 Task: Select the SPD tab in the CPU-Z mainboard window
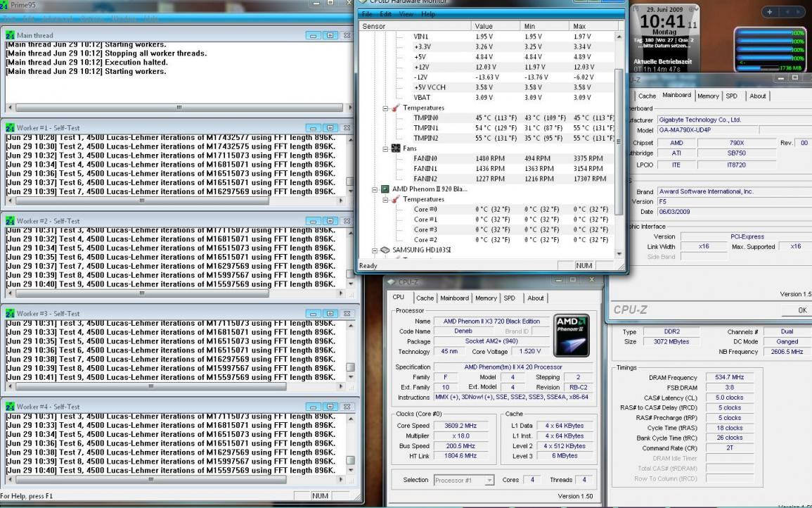[x=731, y=96]
